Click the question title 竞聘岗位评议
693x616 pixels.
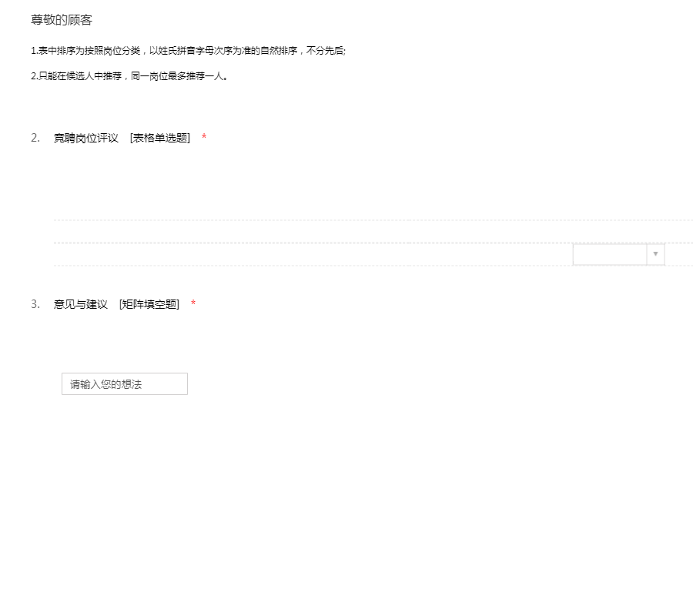[x=86, y=139]
